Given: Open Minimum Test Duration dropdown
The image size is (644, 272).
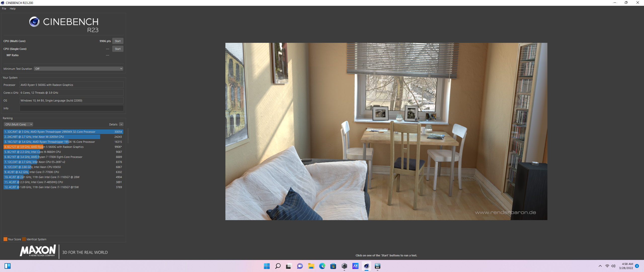Looking at the screenshot, I should pyautogui.click(x=78, y=69).
